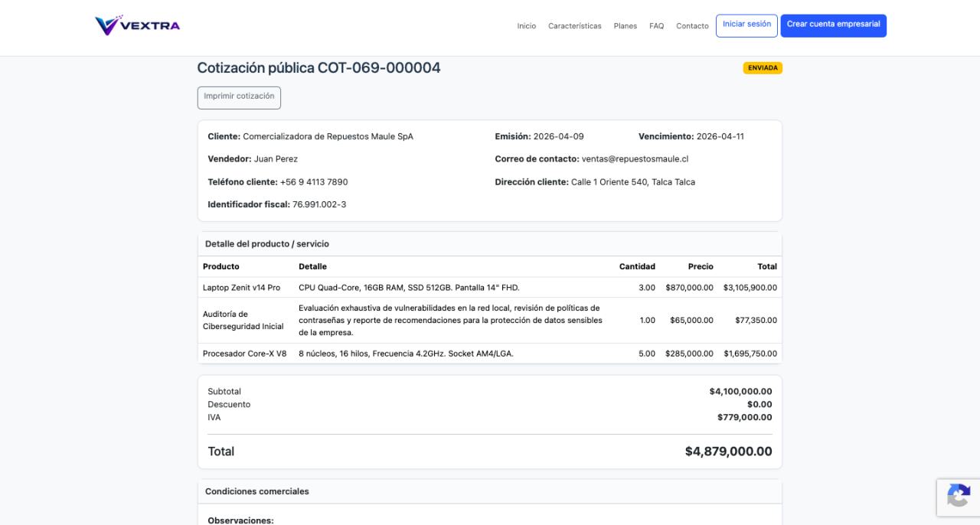The width and height of the screenshot is (980, 525).
Task: Click phone number +56 9 4113 7890
Action: pyautogui.click(x=314, y=182)
